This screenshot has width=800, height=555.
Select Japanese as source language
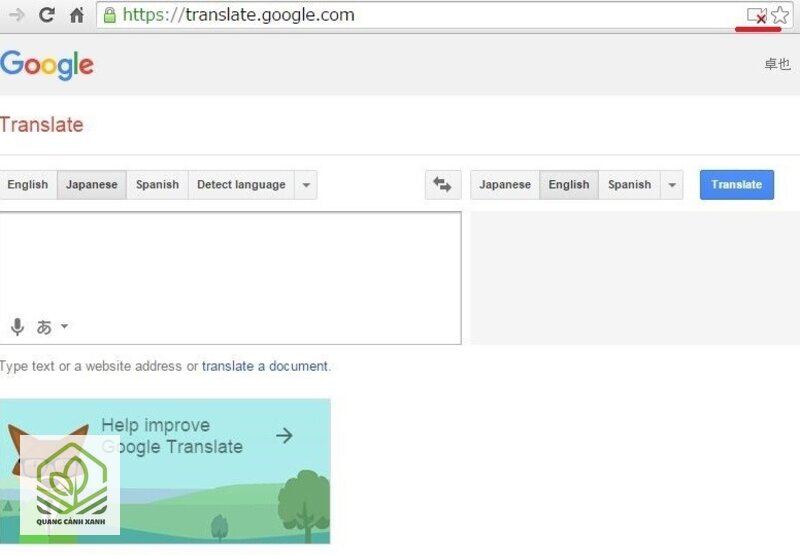[92, 185]
